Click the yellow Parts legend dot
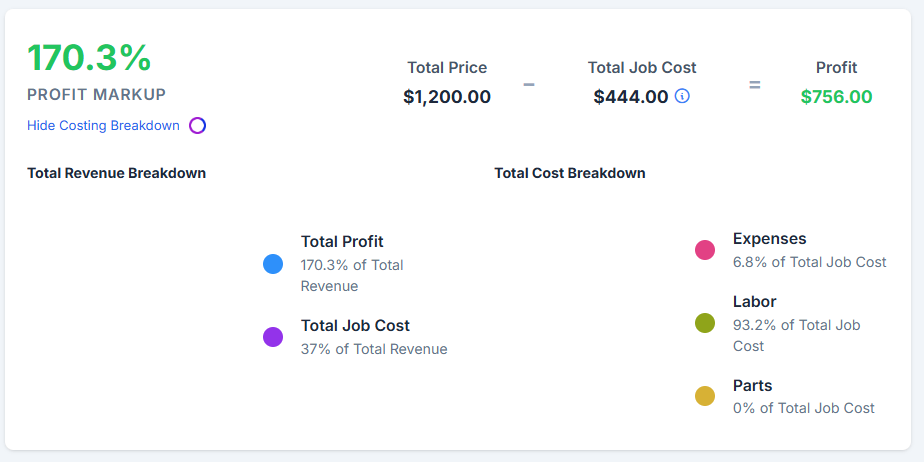The width and height of the screenshot is (924, 462). 705,396
